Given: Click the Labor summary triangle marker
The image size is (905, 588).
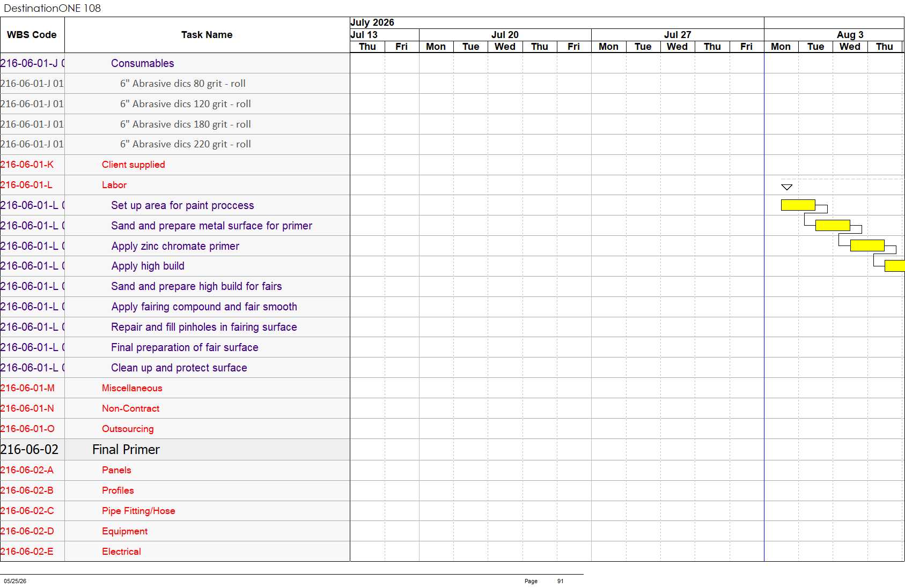Looking at the screenshot, I should click(x=787, y=187).
